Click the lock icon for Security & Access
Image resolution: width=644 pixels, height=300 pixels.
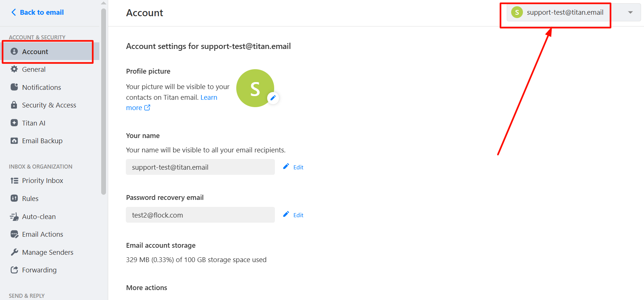(14, 105)
